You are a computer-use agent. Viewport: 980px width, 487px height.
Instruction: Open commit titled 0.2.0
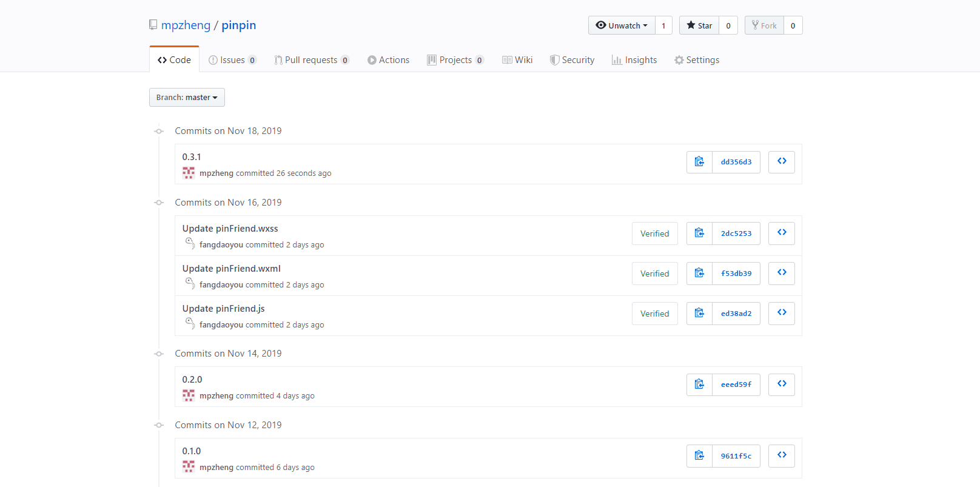tap(192, 380)
